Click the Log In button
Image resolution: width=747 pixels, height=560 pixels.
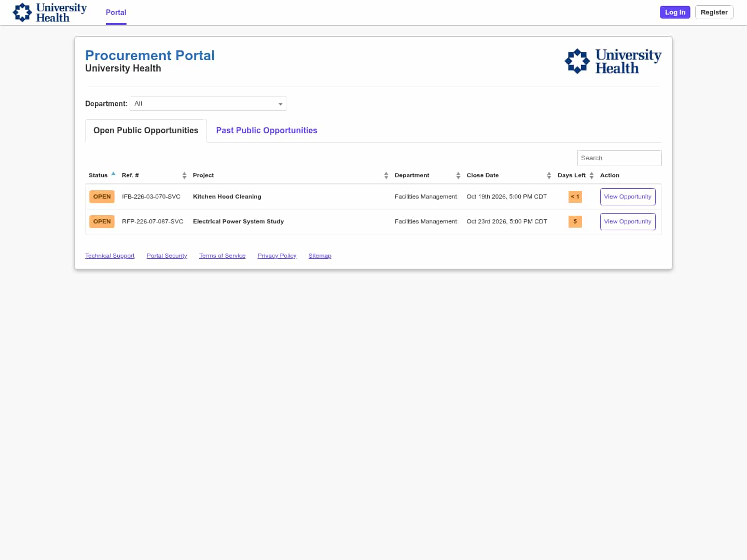675,12
